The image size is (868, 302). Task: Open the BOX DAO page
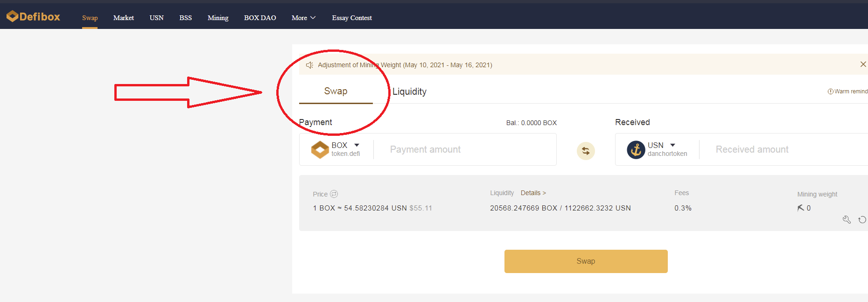click(260, 18)
